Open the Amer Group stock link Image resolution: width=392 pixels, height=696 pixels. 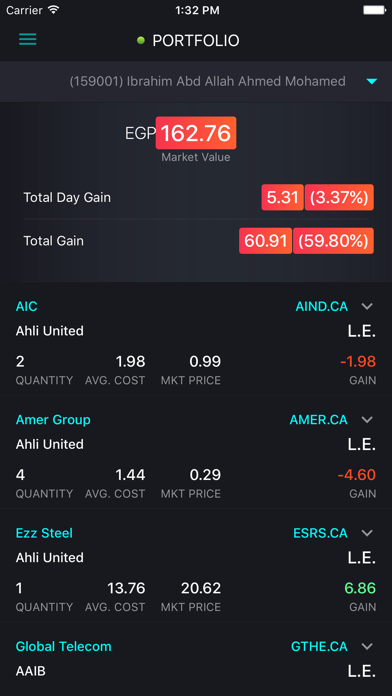click(x=53, y=419)
